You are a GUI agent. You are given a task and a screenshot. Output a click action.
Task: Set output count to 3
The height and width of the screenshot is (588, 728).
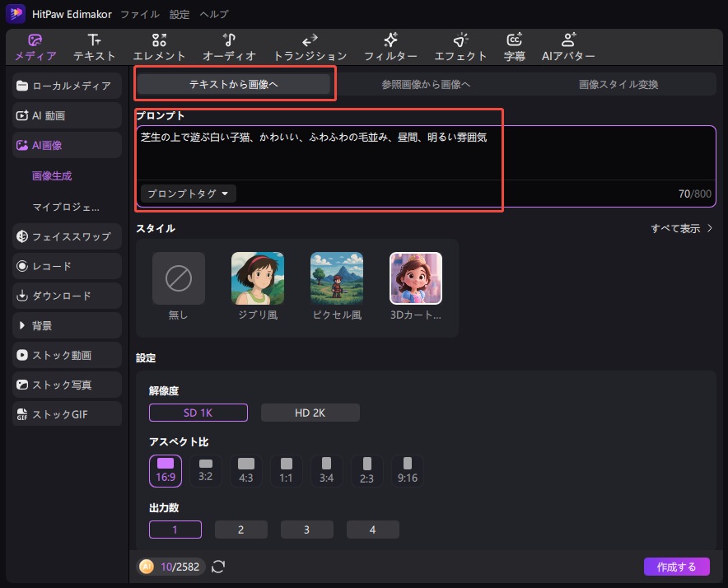point(307,530)
